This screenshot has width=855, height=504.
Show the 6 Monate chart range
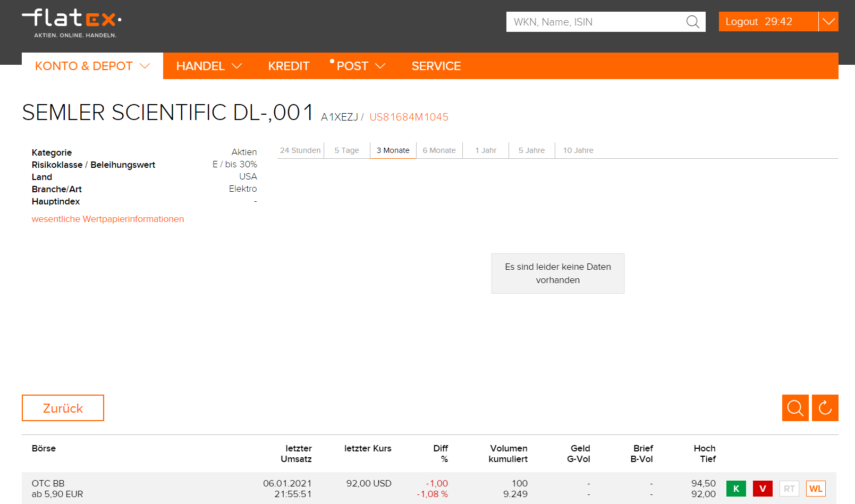point(439,150)
